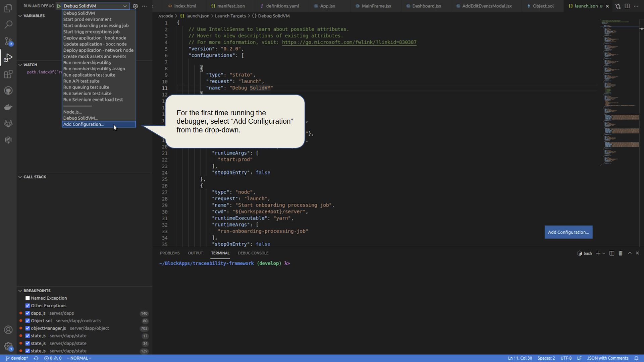The width and height of the screenshot is (644, 362).
Task: Select the Run and Debug sidebar icon
Action: 8,57
